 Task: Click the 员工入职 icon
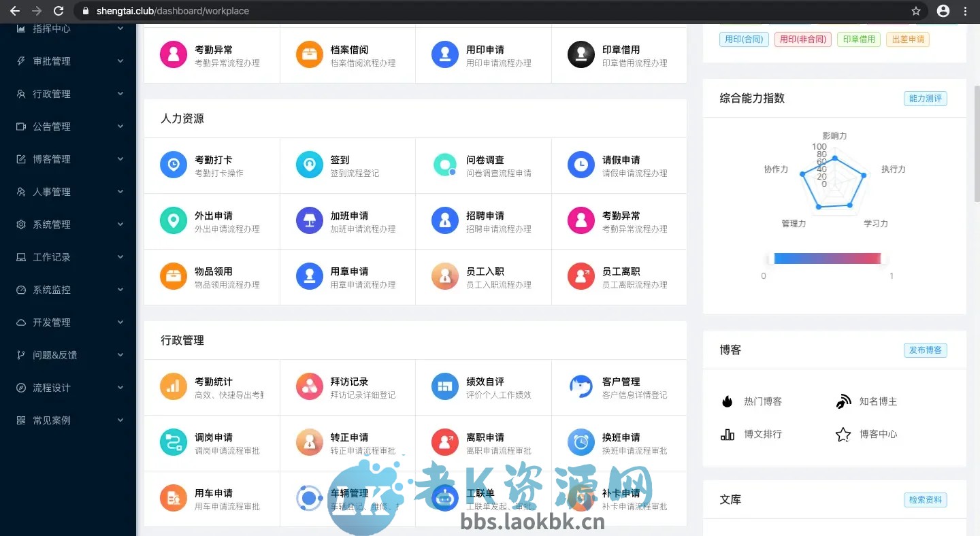[x=445, y=276]
